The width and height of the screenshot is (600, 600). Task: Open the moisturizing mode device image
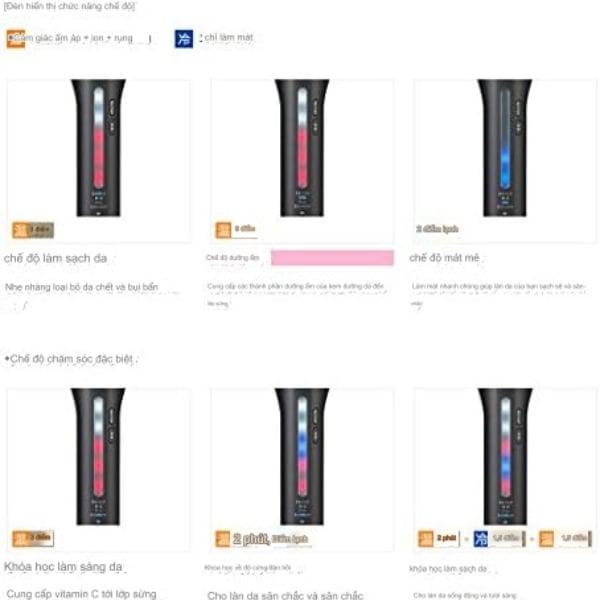click(302, 148)
